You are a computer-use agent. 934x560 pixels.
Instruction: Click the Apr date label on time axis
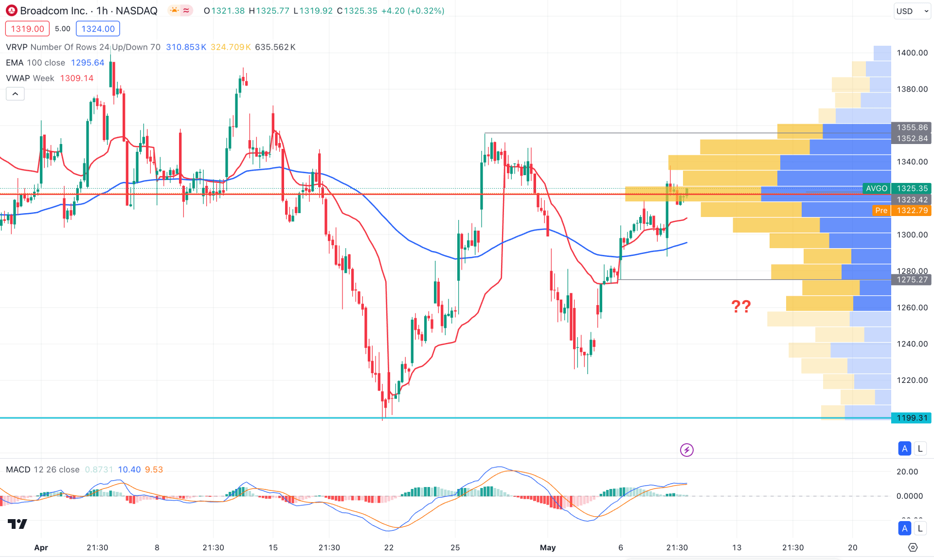[x=41, y=547]
